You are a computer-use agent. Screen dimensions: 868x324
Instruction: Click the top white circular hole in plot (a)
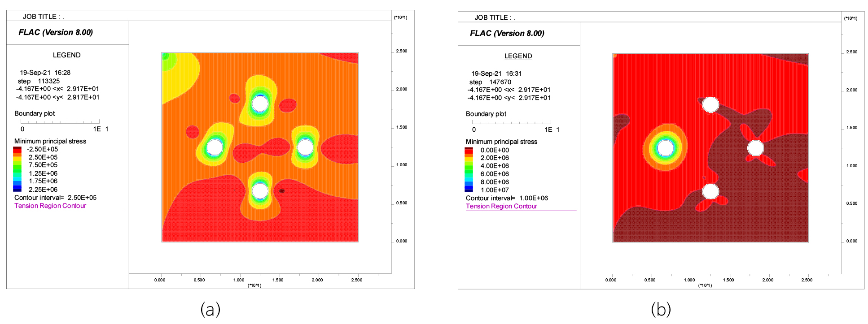[x=260, y=104]
